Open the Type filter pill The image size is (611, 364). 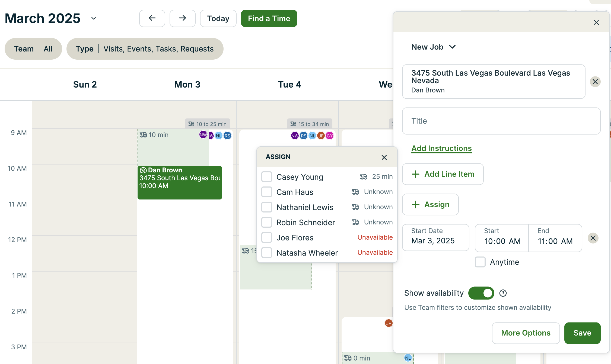coord(145,49)
